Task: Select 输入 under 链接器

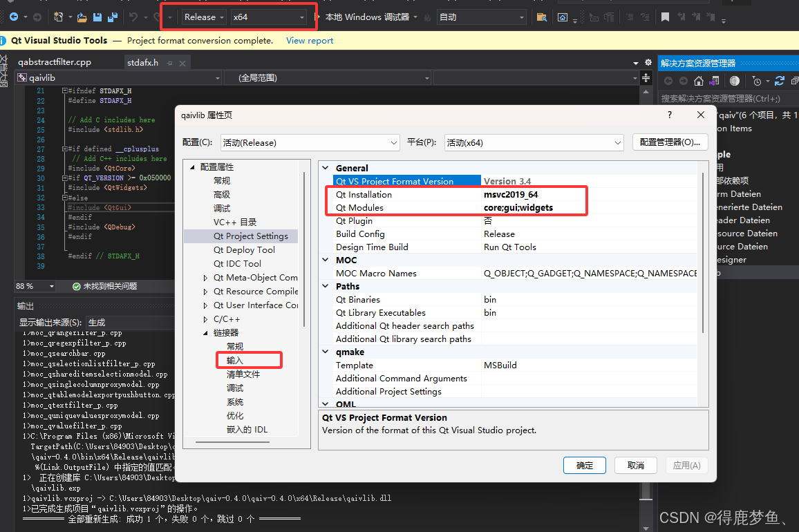Action: tap(235, 360)
